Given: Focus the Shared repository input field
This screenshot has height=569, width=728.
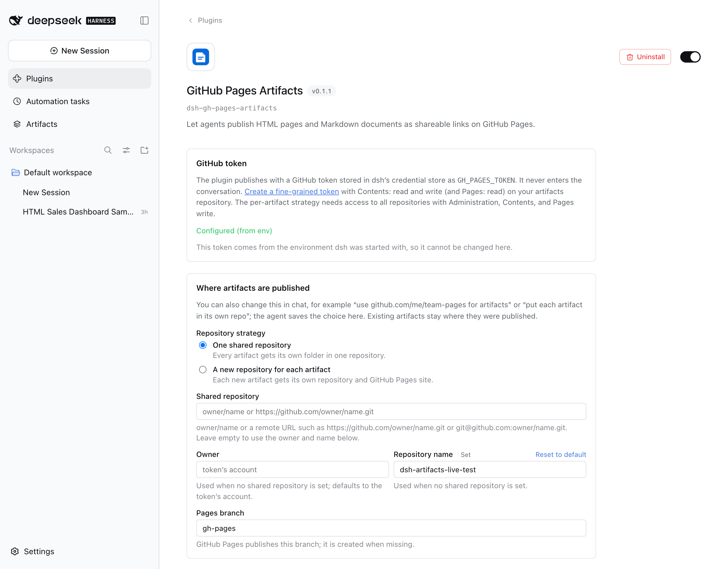Looking at the screenshot, I should point(391,412).
